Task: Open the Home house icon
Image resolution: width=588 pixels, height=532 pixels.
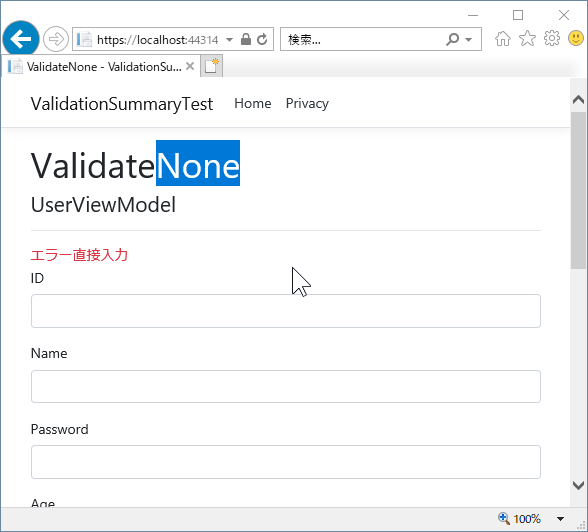Action: [502, 38]
